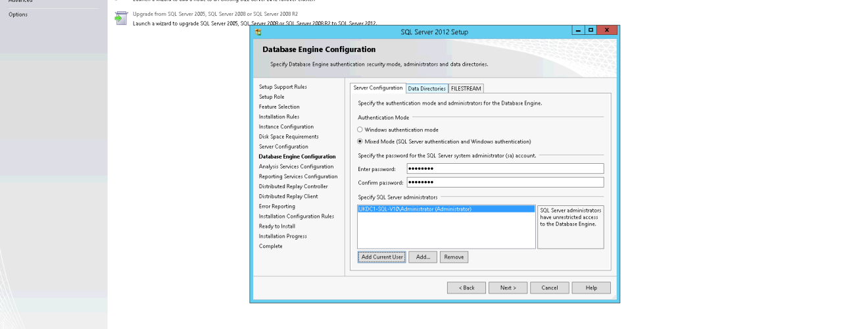
Task: Click the Feature Selection step
Action: point(279,107)
